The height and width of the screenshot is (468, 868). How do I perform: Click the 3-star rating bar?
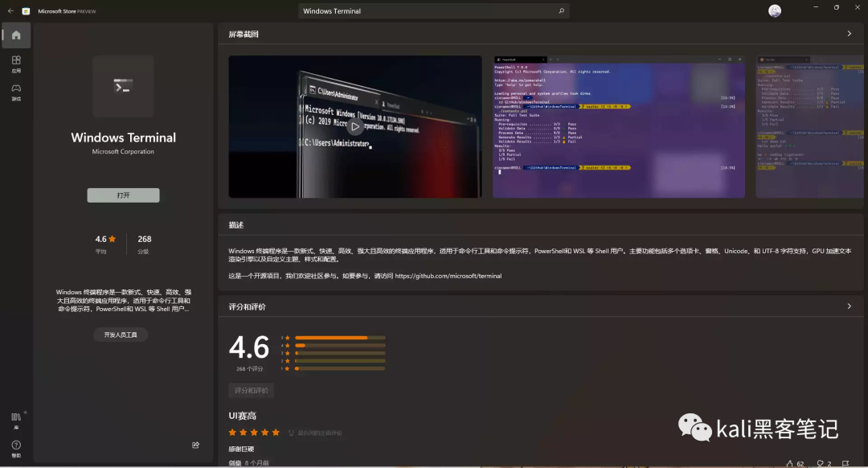(341, 353)
